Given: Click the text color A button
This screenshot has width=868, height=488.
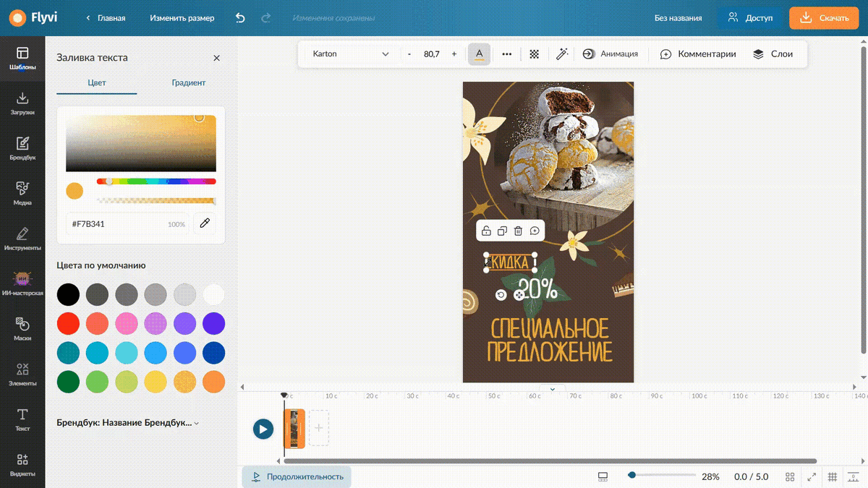Looking at the screenshot, I should tap(479, 54).
